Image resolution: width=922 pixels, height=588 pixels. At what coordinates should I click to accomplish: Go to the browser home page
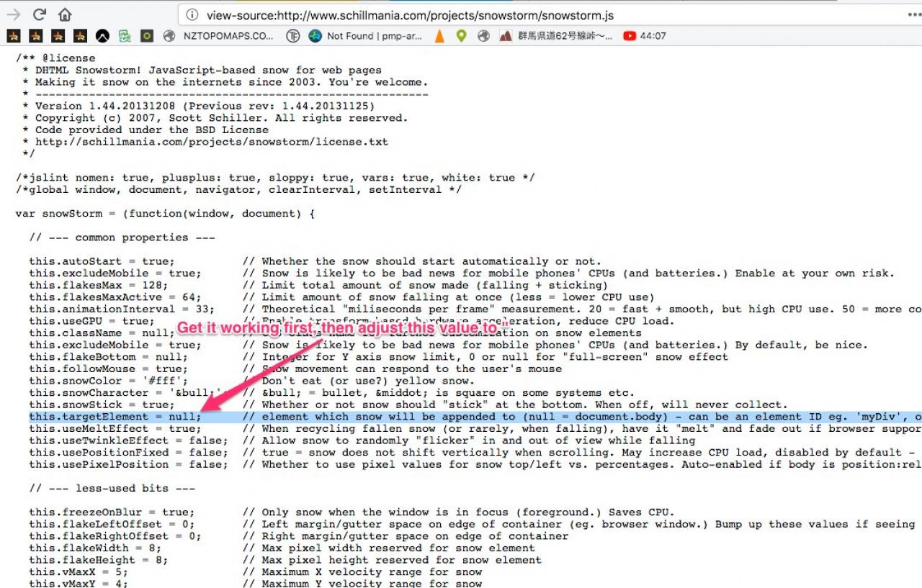[65, 14]
